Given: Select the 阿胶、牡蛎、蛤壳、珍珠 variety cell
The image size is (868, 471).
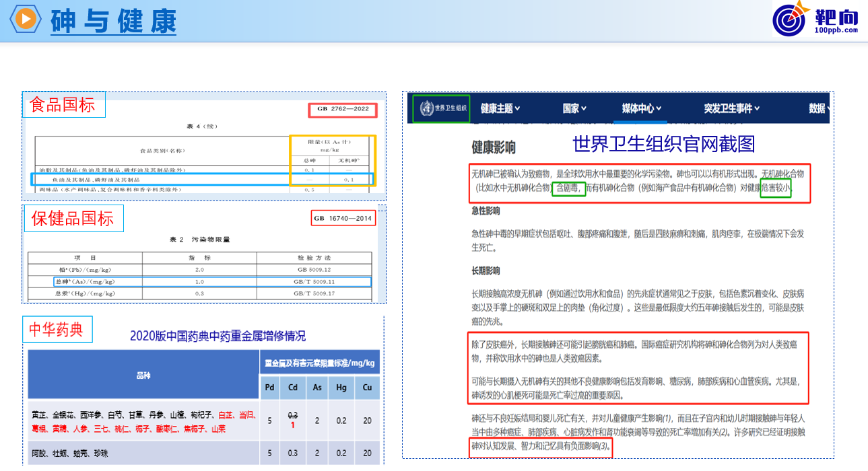Looking at the screenshot, I should coord(143,453).
